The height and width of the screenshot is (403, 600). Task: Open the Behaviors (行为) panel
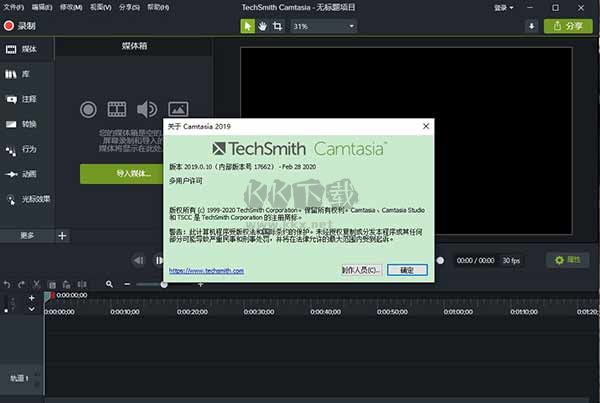tap(22, 149)
